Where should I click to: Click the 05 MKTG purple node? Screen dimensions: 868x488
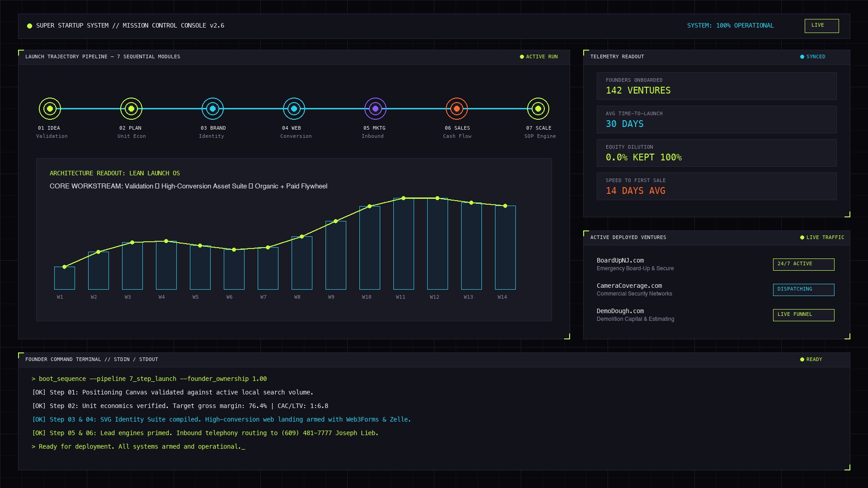(375, 109)
